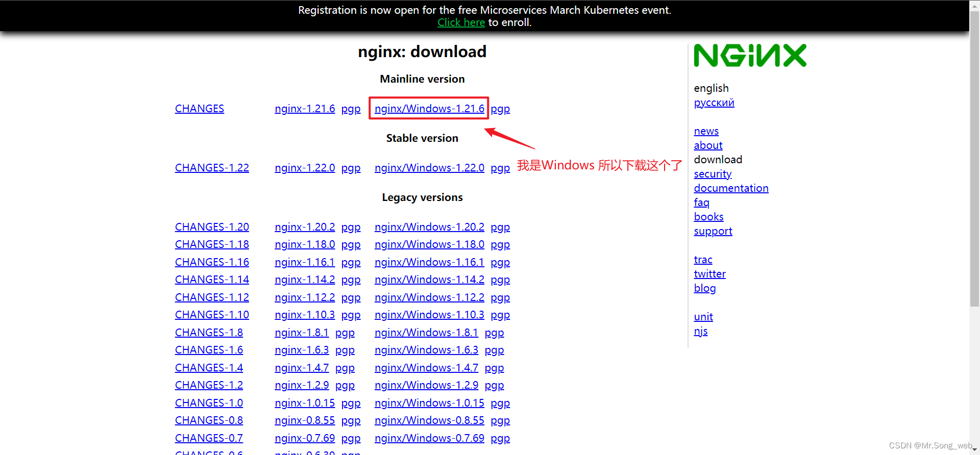
Task: Open the books page
Action: point(709,217)
